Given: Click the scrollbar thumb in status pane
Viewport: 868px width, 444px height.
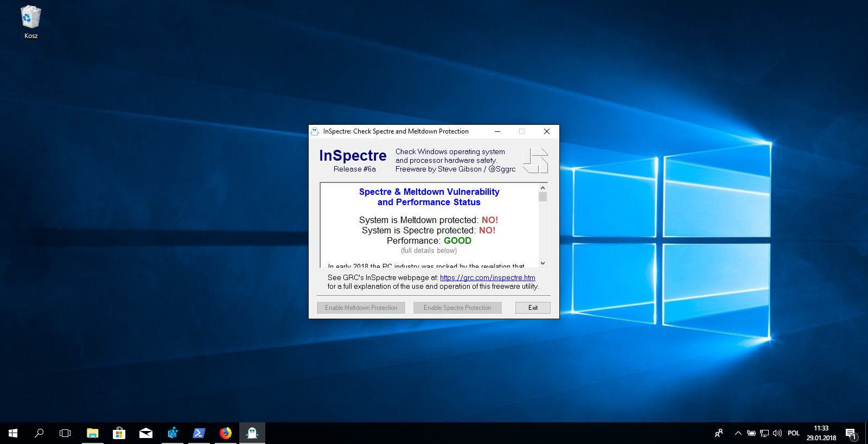Looking at the screenshot, I should click(x=542, y=196).
